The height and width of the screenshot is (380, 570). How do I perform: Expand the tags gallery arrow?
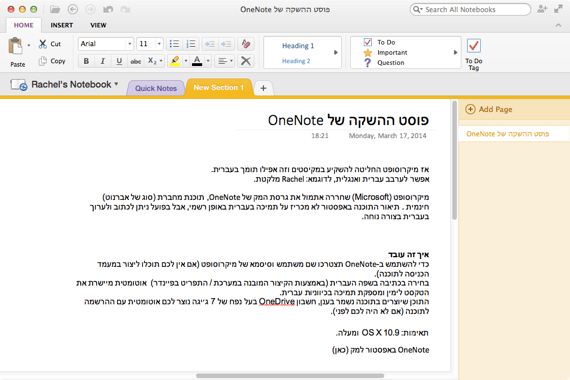pyautogui.click(x=455, y=52)
